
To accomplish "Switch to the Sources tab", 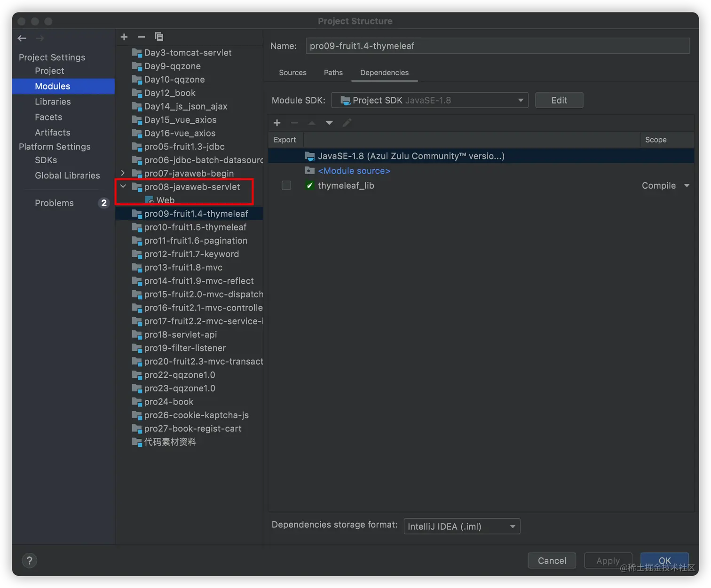I will [292, 72].
